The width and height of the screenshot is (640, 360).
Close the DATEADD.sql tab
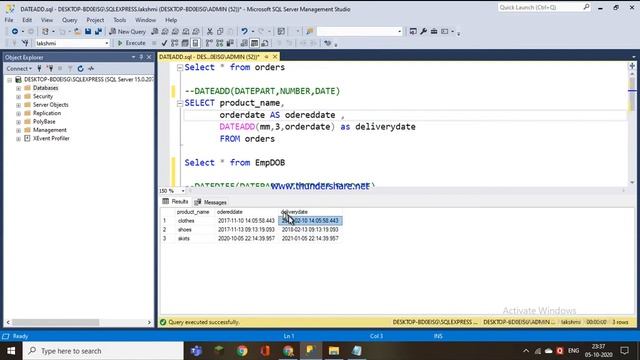[275, 57]
